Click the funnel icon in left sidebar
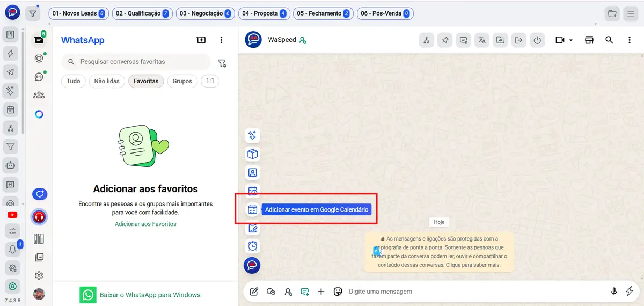 tap(11, 146)
